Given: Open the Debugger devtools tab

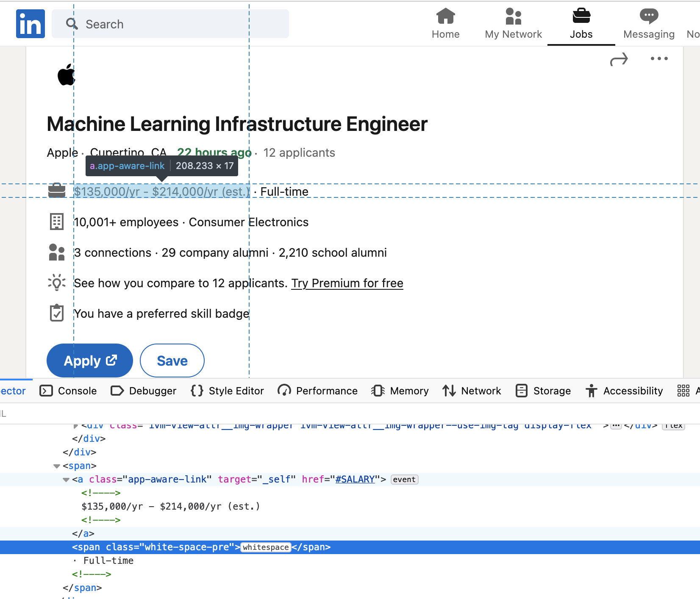Looking at the screenshot, I should [144, 391].
